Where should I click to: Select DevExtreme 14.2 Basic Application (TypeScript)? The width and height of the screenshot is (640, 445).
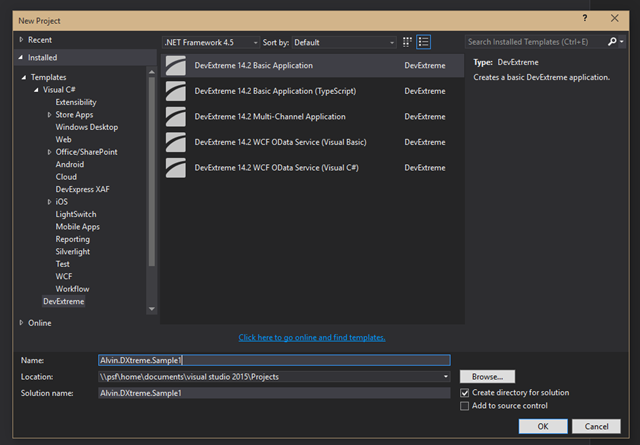click(313, 91)
